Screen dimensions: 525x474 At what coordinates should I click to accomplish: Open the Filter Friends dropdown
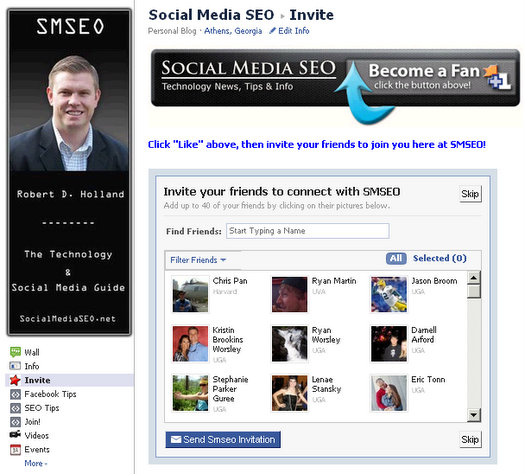click(198, 260)
